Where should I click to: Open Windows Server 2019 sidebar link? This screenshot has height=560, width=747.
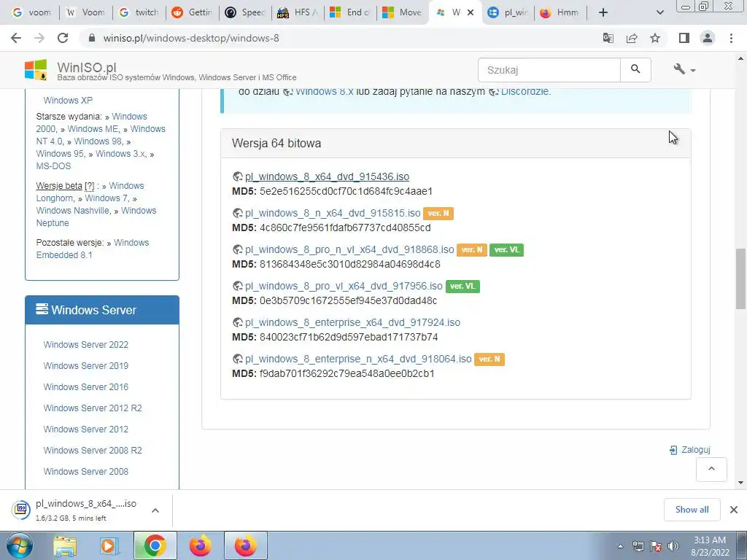(86, 366)
